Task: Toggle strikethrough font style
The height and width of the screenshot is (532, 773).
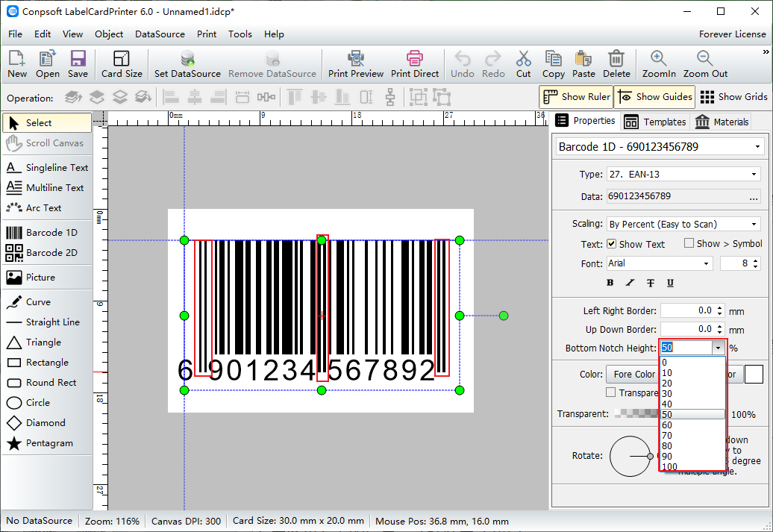Action: [650, 283]
